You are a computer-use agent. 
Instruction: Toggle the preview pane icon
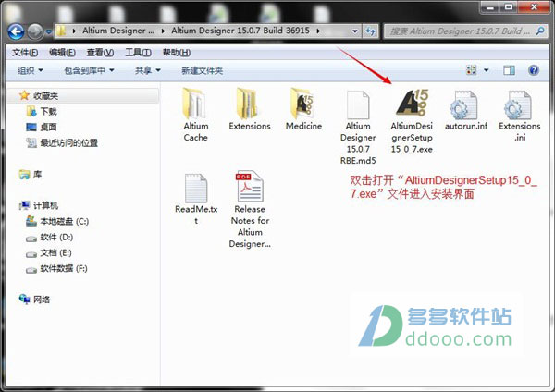(x=509, y=70)
